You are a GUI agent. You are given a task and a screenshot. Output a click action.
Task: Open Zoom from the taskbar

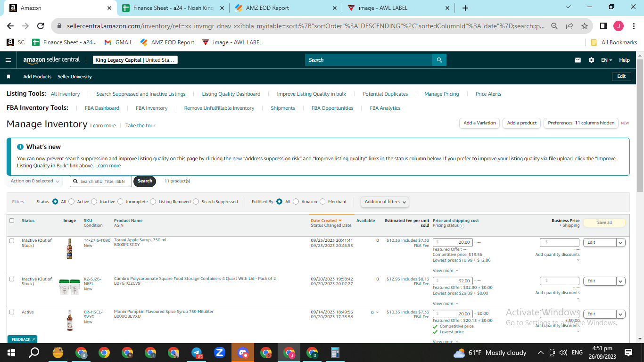pyautogui.click(x=219, y=353)
